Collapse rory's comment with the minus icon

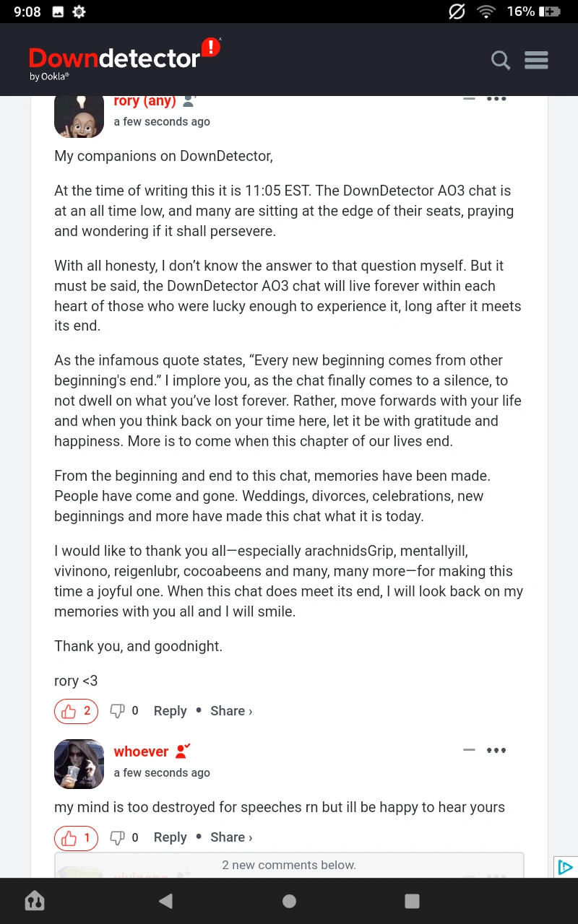pyautogui.click(x=469, y=97)
